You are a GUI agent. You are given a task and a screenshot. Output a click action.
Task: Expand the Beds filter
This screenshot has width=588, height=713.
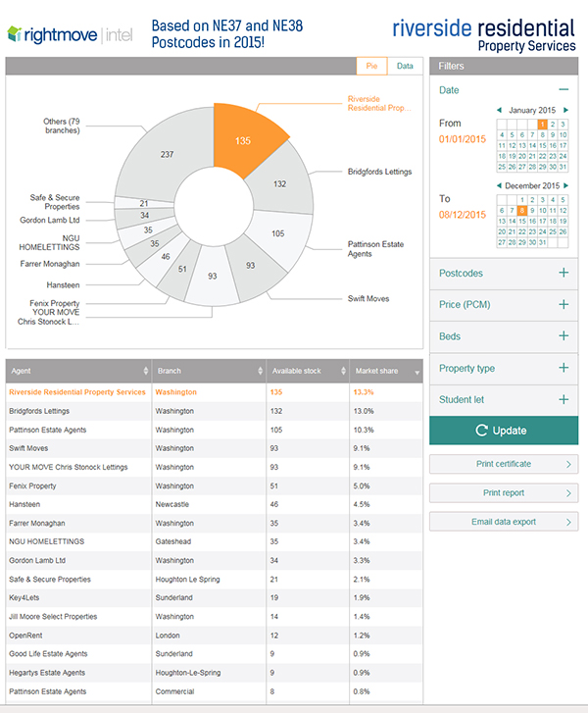pos(563,336)
